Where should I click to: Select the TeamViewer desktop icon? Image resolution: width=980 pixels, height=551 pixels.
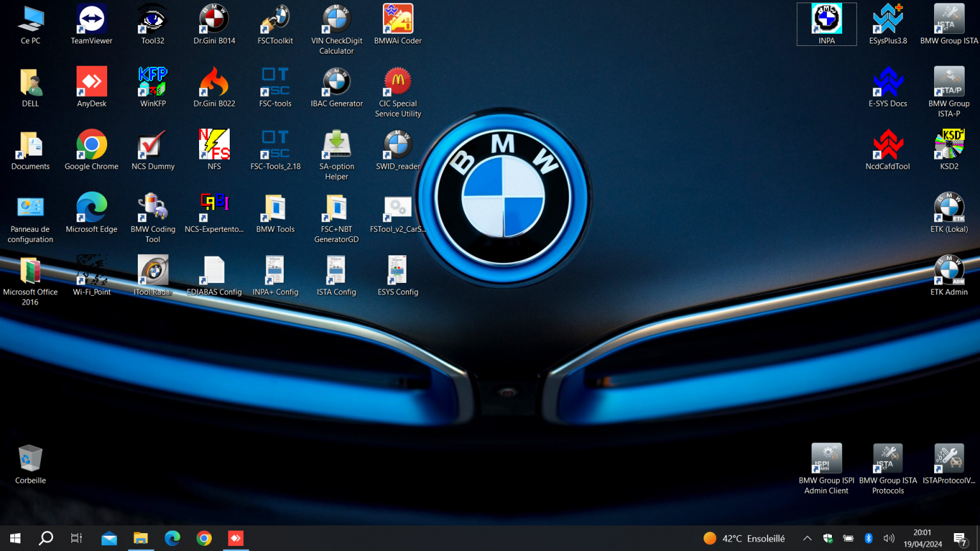[x=91, y=24]
